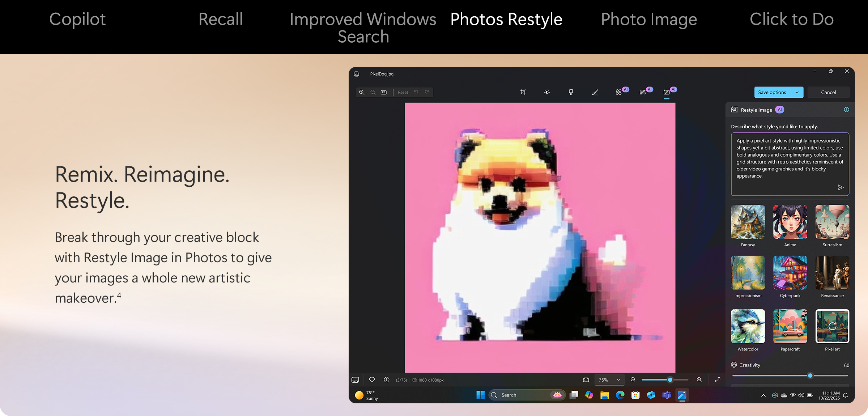This screenshot has width=868, height=416.
Task: Choose the Fantasy style thumbnail
Action: point(748,222)
